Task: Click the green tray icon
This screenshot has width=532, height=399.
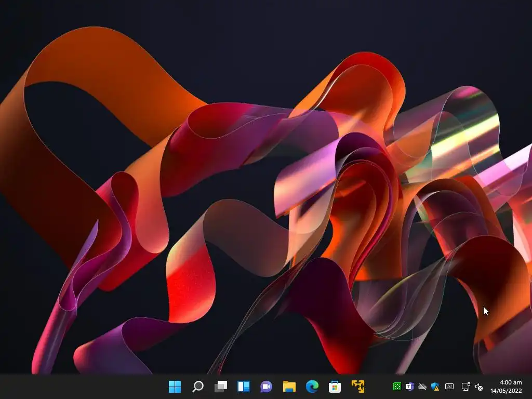Action: [x=397, y=387]
